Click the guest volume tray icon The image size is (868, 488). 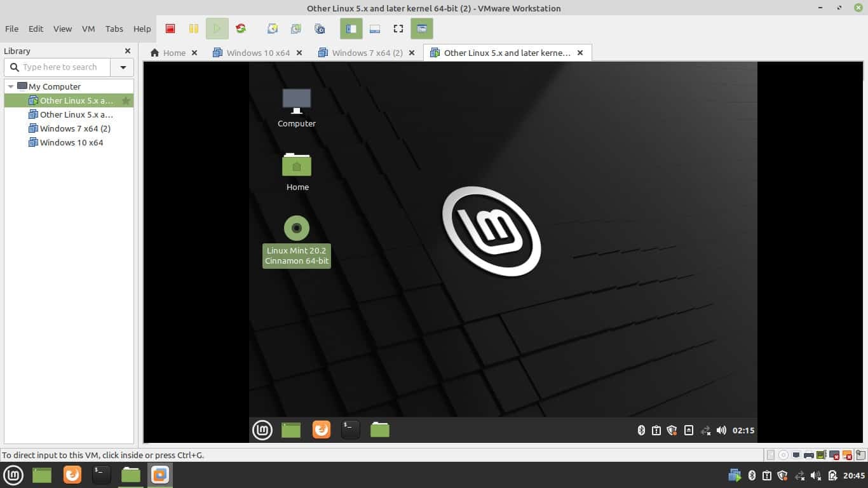coord(721,430)
